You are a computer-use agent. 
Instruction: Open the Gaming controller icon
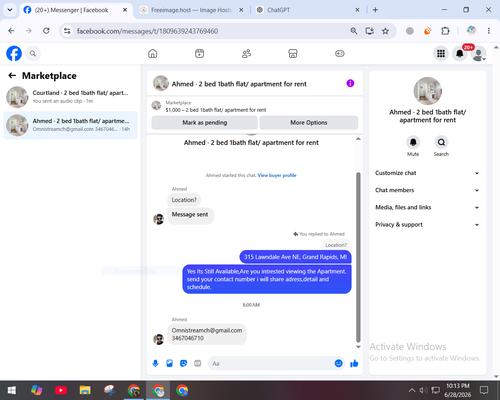[x=340, y=53]
